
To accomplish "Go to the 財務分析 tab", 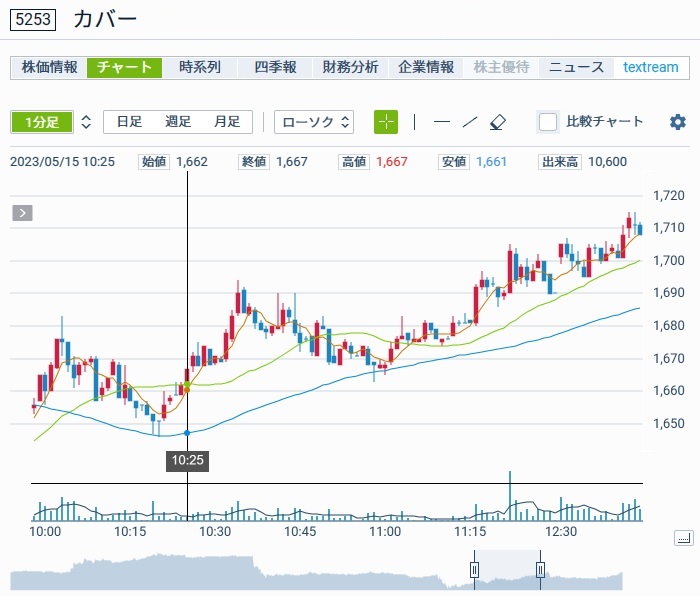I will 350,67.
